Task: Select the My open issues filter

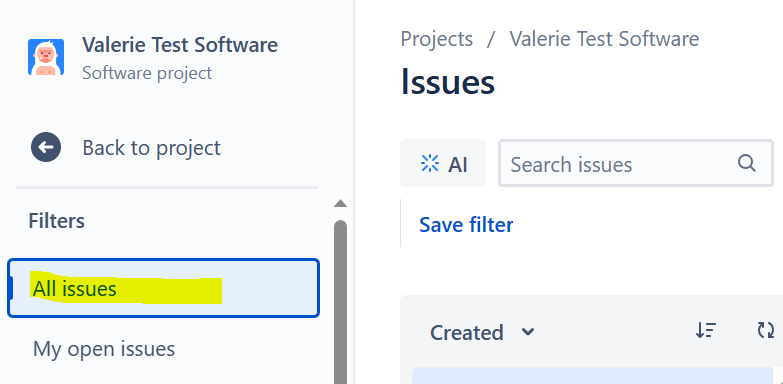Action: [104, 349]
